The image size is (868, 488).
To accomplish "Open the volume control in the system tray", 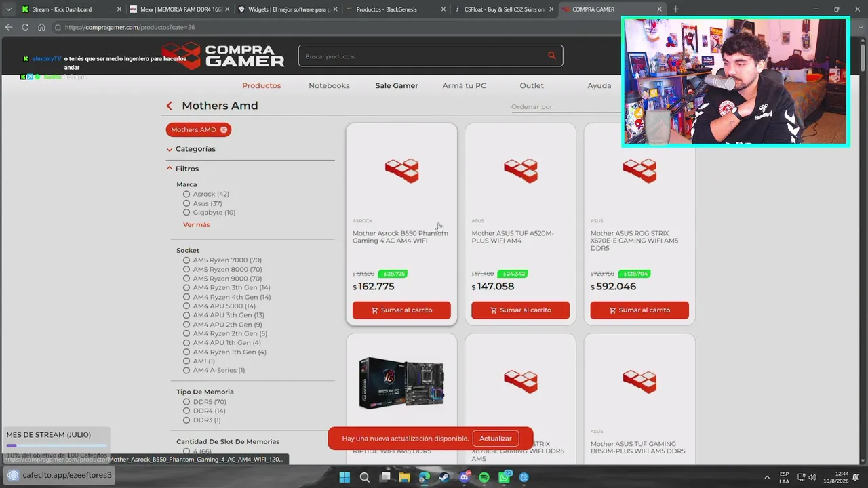I will pos(812,477).
